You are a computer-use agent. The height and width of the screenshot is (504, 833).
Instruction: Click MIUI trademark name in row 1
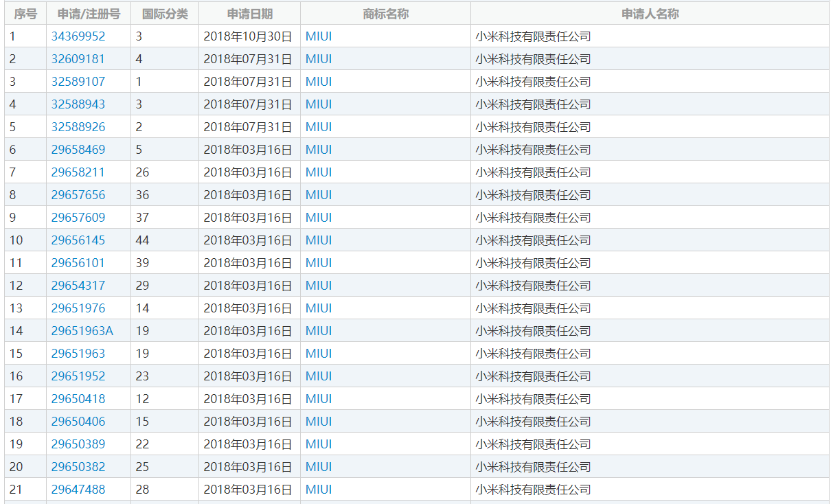point(319,36)
